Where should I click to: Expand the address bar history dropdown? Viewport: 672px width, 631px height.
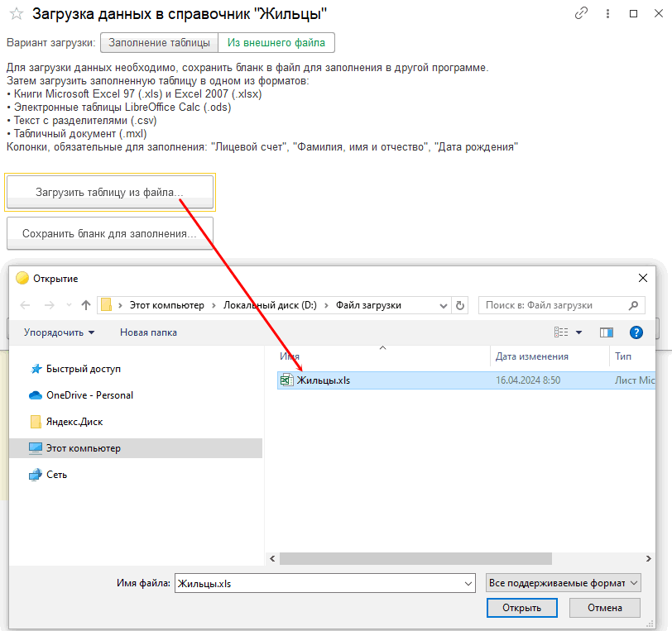pyautogui.click(x=444, y=306)
